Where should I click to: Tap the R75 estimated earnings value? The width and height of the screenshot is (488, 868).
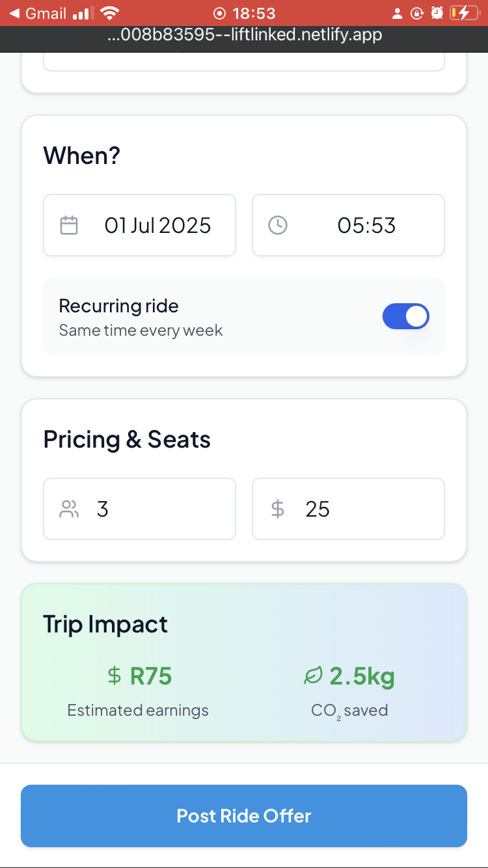coord(151,677)
